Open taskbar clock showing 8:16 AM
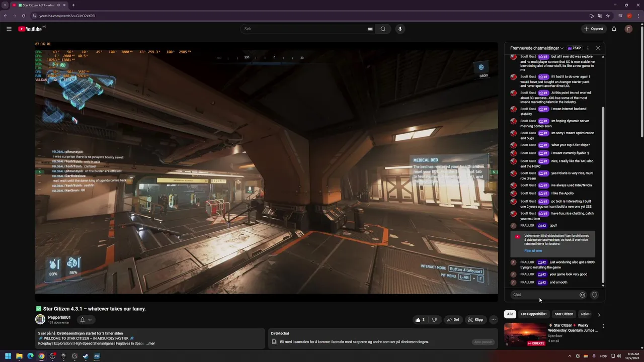This screenshot has height=362, width=644. (633, 356)
